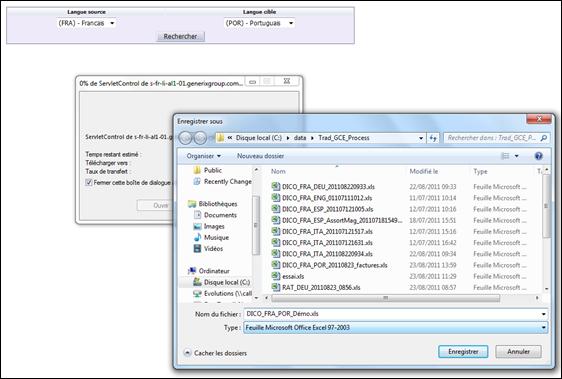Click Nouveau dossier in the toolbar
562x379 pixels.
[x=261, y=156]
